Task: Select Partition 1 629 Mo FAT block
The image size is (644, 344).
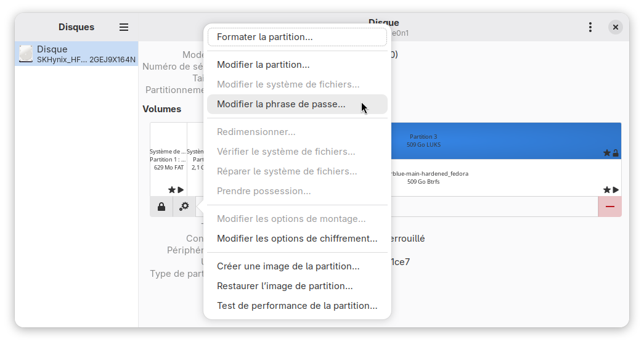Action: tap(168, 160)
